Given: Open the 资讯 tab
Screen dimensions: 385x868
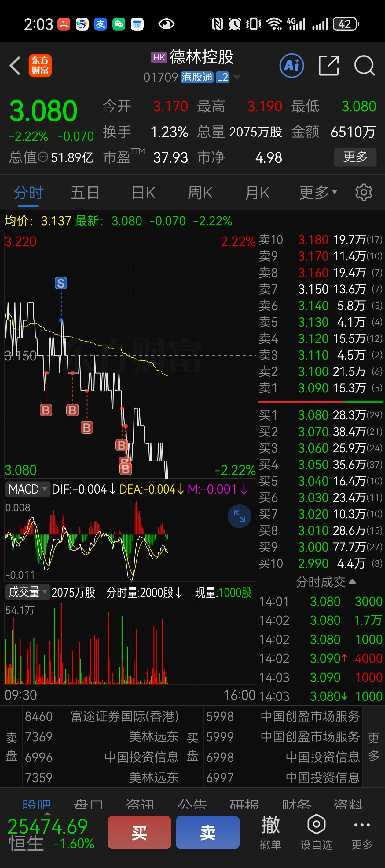Looking at the screenshot, I should tap(140, 804).
